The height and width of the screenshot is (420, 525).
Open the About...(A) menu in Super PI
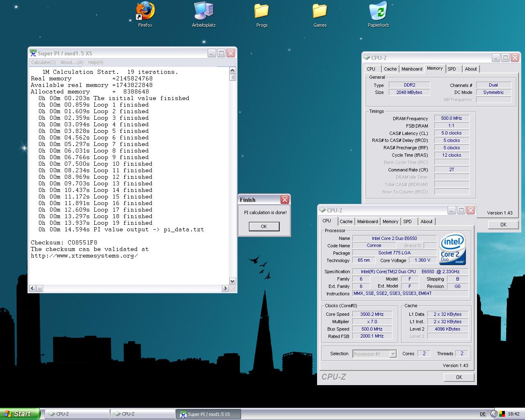(x=72, y=62)
